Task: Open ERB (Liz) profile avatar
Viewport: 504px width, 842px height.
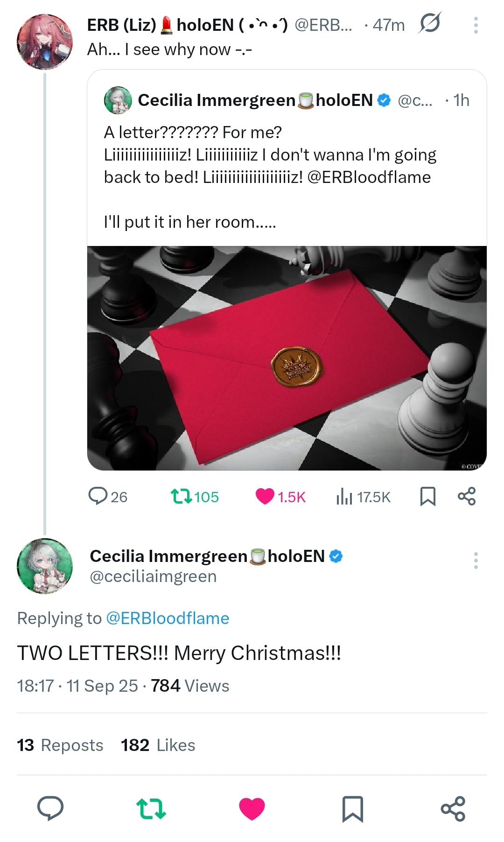Action: [x=45, y=42]
